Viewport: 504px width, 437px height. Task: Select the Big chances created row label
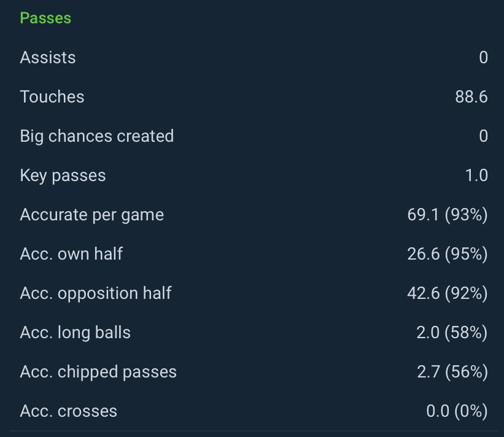pyautogui.click(x=97, y=136)
